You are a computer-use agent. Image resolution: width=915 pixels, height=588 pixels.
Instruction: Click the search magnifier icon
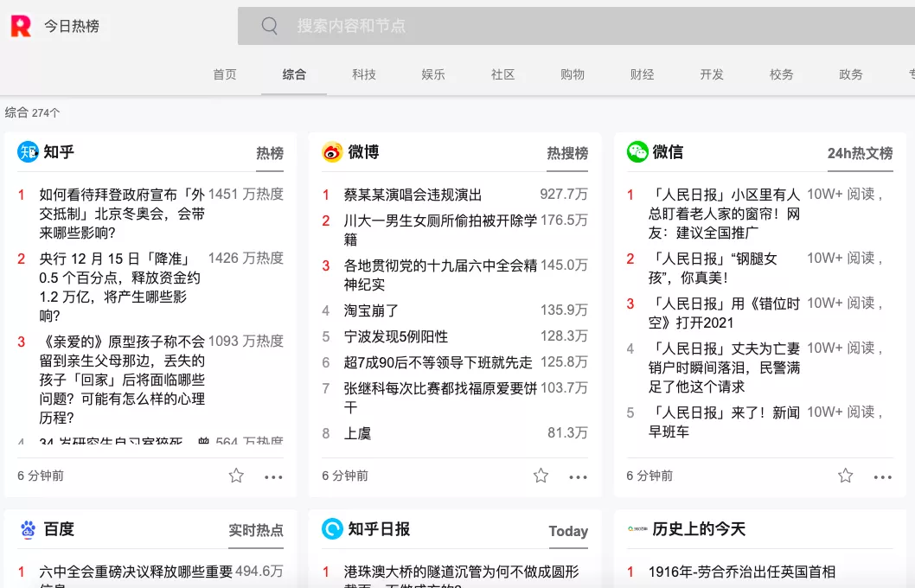pyautogui.click(x=268, y=26)
